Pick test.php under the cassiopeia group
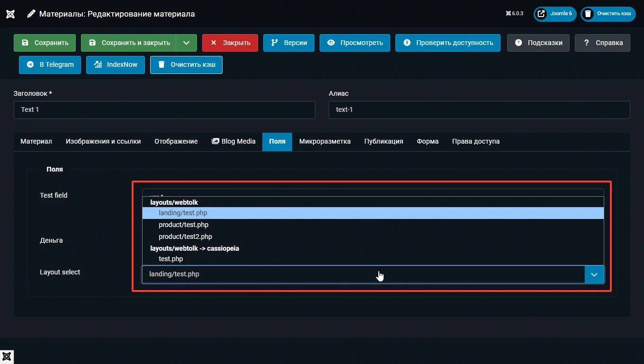The image size is (644, 364). click(171, 259)
